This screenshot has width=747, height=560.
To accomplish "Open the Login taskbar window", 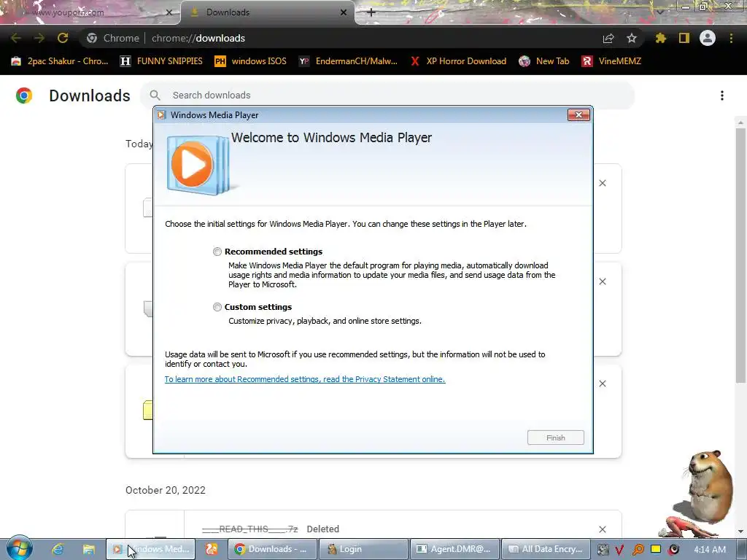I will 363,549.
